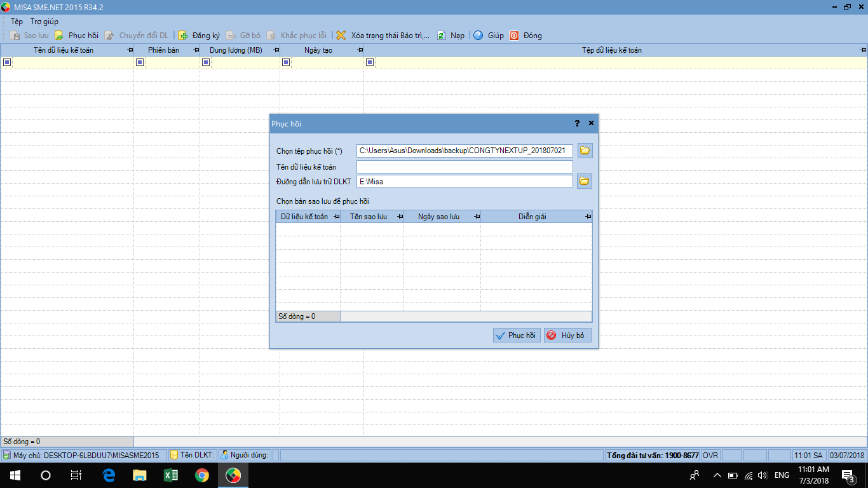Open the volume control in tray
868x488 pixels.
[763, 475]
